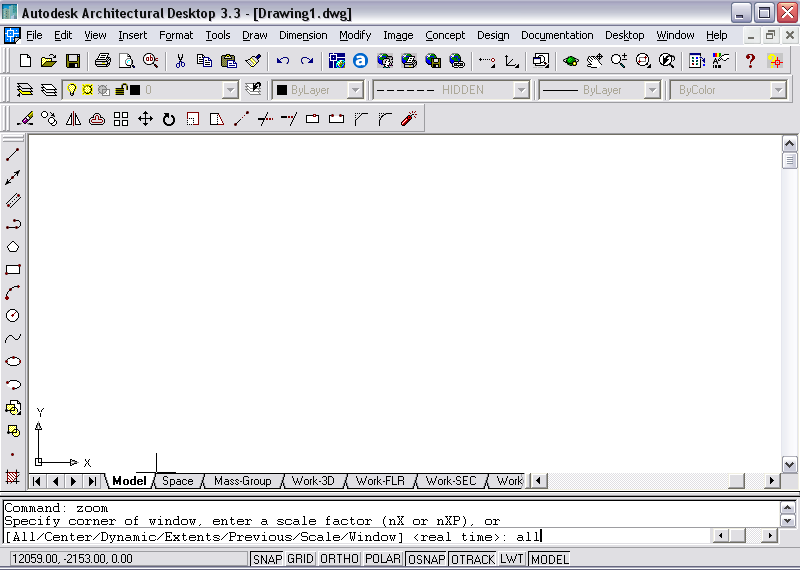Click the Copy to clipboard icon
The height and width of the screenshot is (570, 800).
click(204, 61)
